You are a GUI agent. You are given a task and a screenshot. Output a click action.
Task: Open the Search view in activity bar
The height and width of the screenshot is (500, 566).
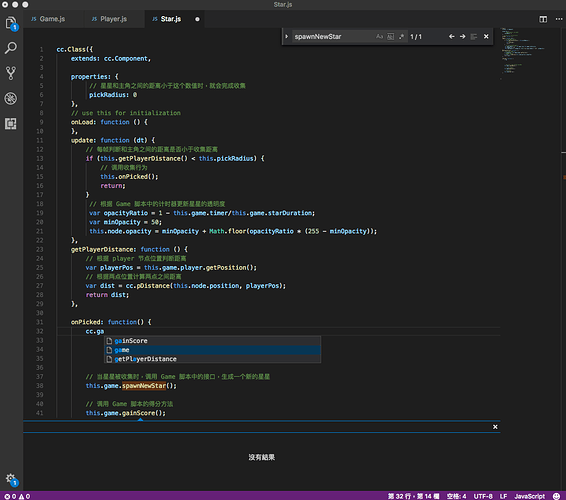click(x=11, y=48)
